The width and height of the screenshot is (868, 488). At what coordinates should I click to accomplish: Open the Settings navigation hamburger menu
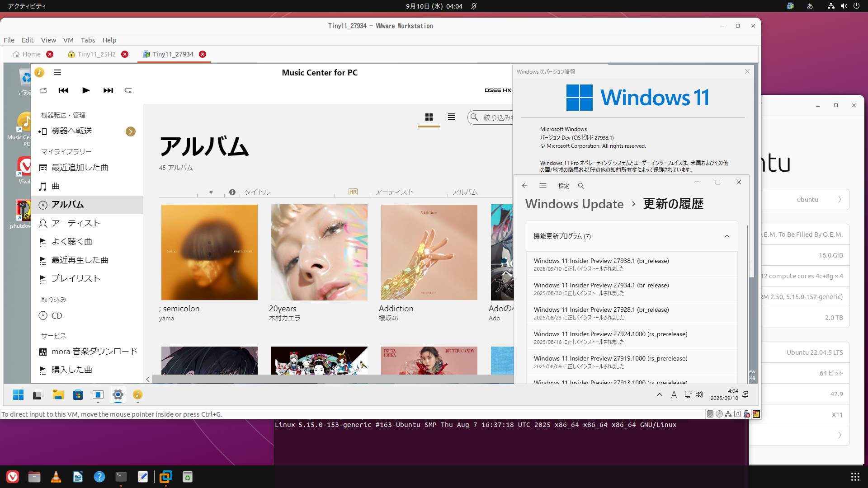tap(543, 186)
